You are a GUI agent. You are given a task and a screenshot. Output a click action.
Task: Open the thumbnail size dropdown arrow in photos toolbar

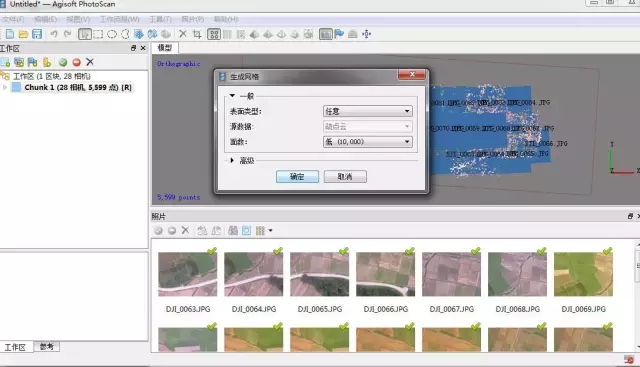(x=270, y=231)
